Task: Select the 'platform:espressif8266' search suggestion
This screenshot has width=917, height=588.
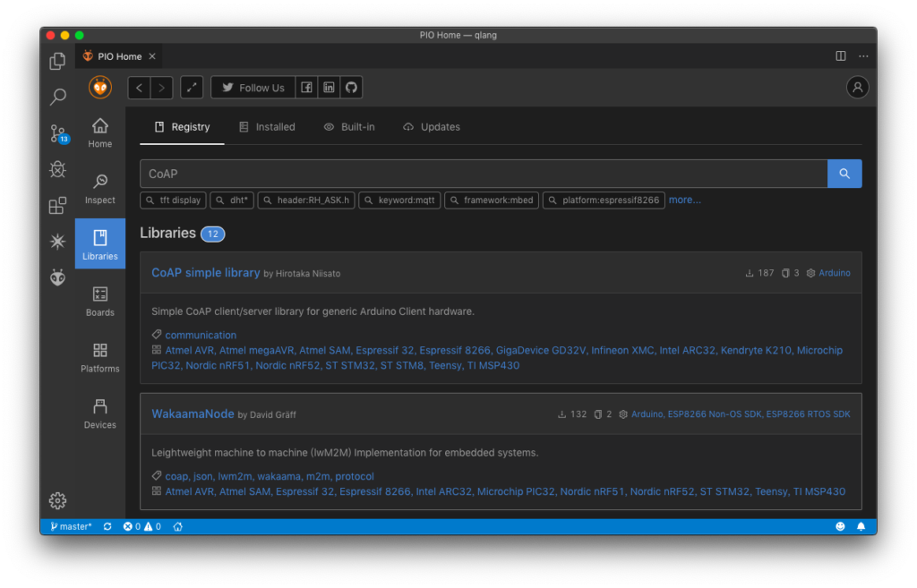Action: tap(604, 200)
